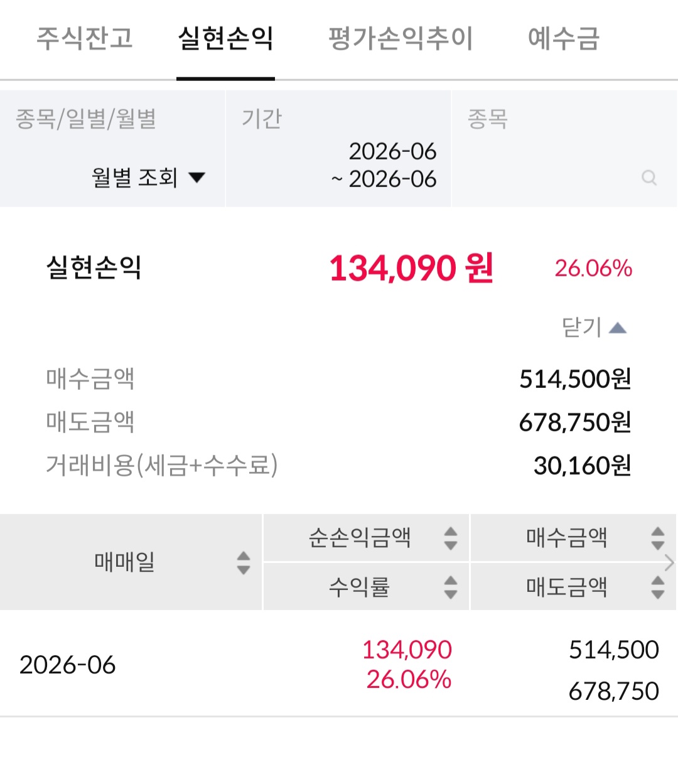Select the 실현손익 tab
678x784 pixels.
click(x=225, y=38)
